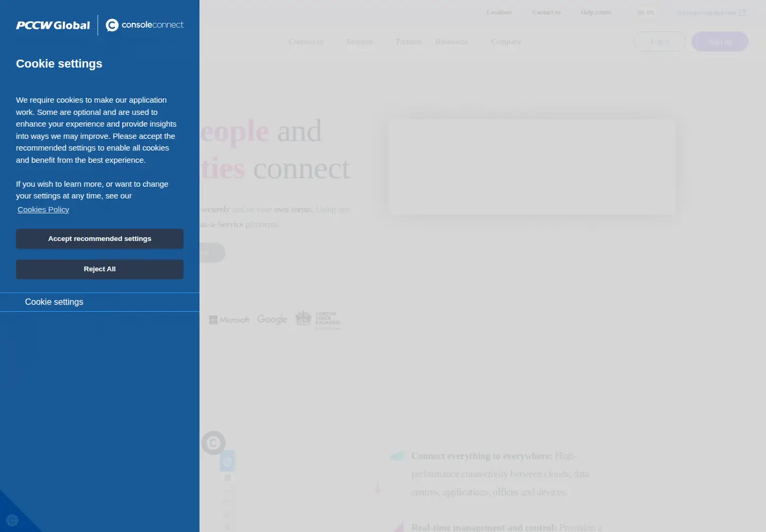The height and width of the screenshot is (532, 766).
Task: Open the Company menu
Action: click(506, 41)
